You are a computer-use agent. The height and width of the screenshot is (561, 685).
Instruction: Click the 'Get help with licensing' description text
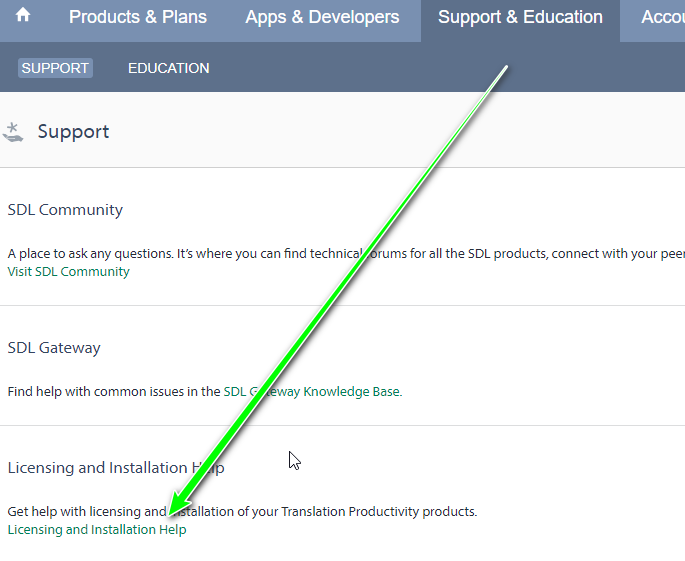[x=242, y=511]
